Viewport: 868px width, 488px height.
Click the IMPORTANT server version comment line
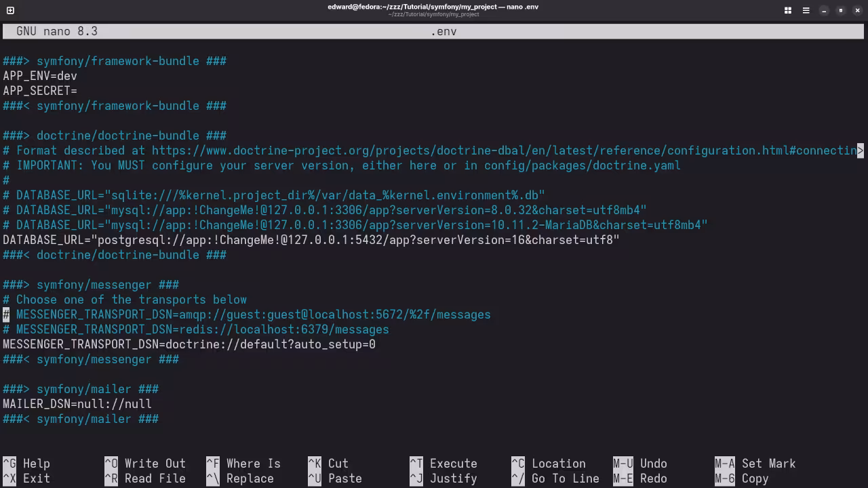coord(342,165)
